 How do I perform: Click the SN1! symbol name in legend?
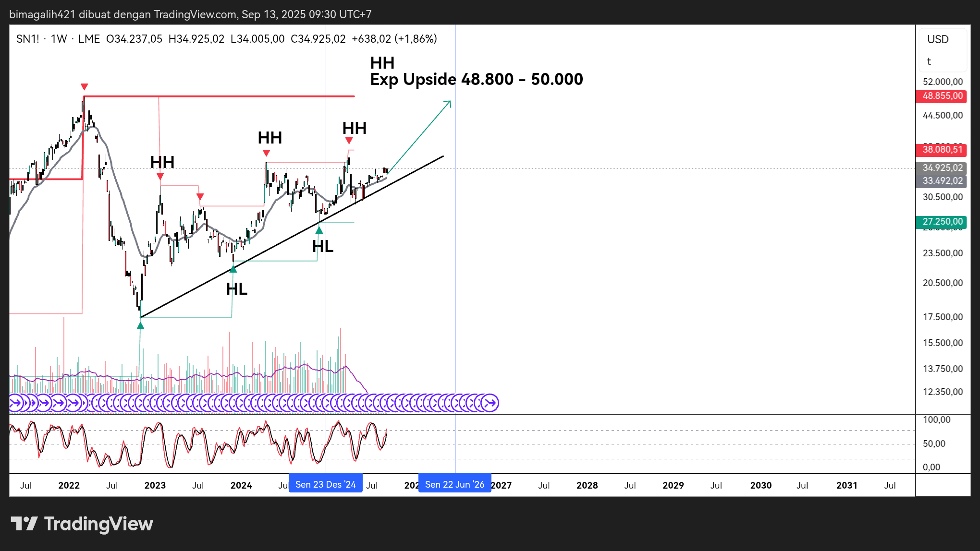27,39
